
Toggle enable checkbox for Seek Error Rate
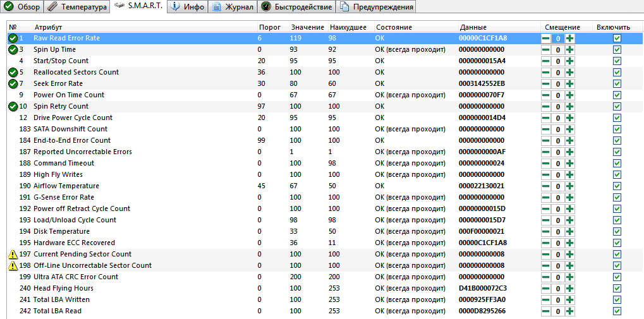(617, 84)
